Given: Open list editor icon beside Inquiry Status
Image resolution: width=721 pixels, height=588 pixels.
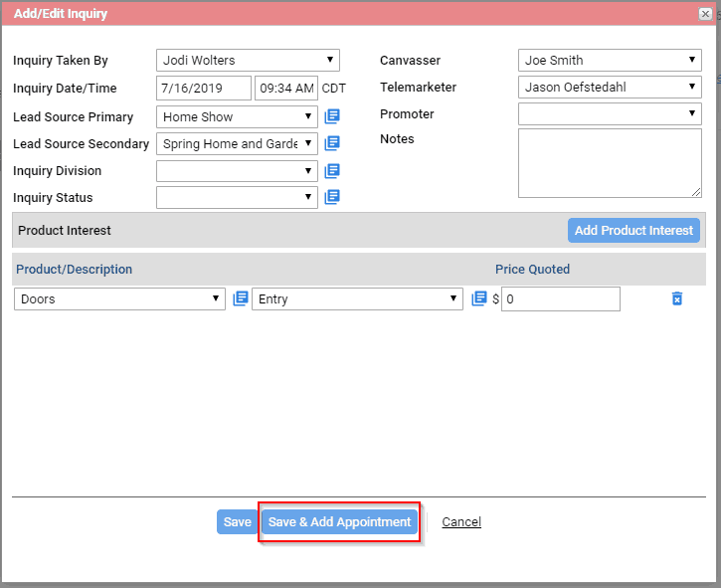Looking at the screenshot, I should click(x=332, y=197).
